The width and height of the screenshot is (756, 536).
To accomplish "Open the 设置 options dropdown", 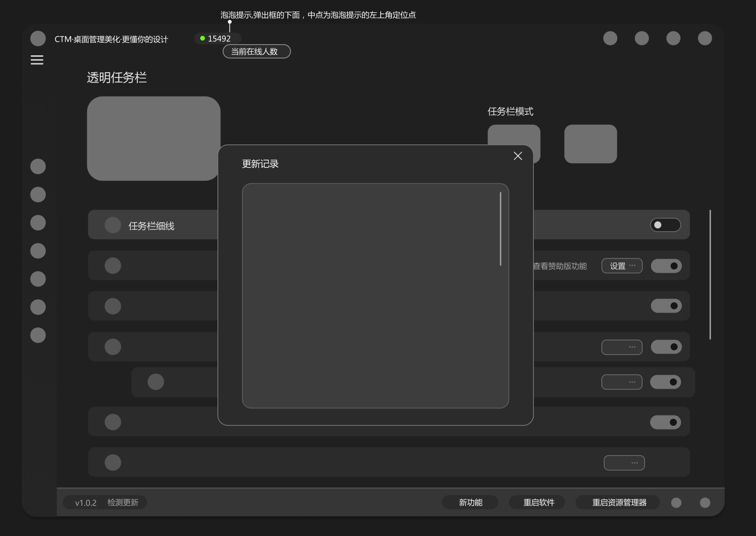I will point(621,266).
